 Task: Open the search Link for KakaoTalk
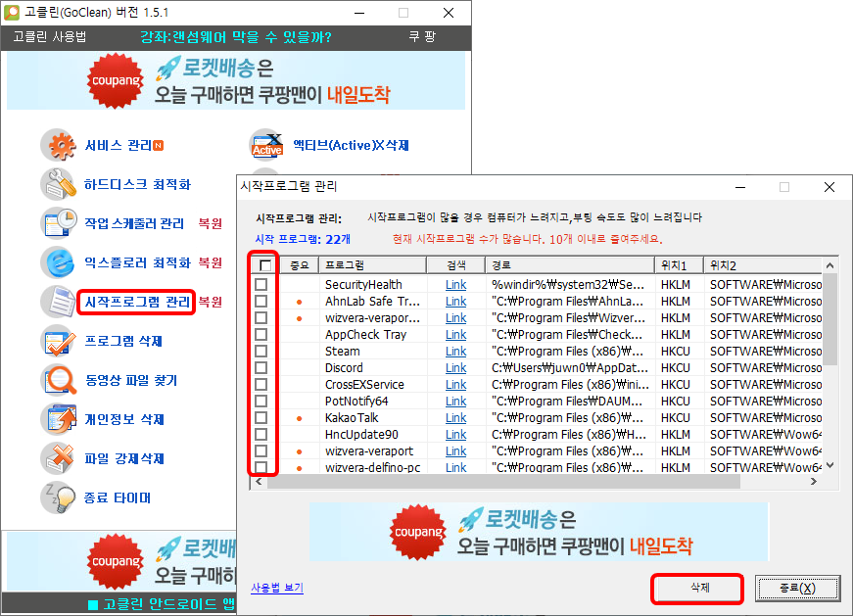pos(455,418)
